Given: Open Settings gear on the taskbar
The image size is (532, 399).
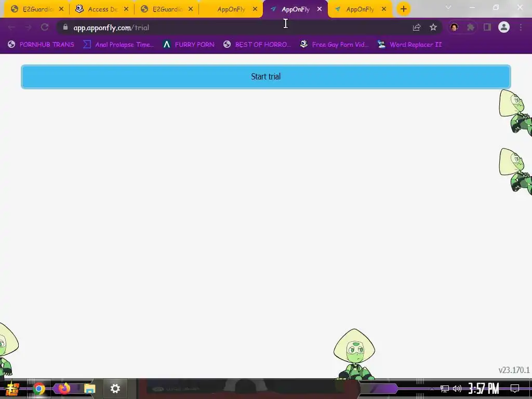Looking at the screenshot, I should click(x=115, y=389).
